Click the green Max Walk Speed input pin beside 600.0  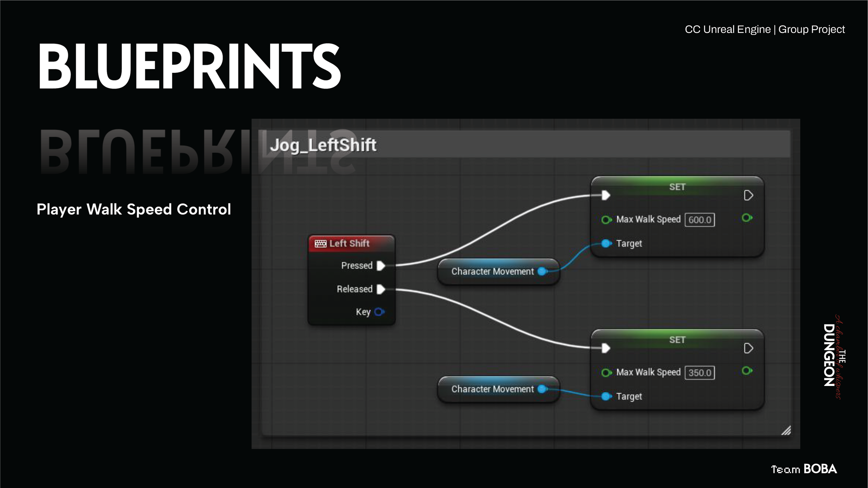[x=606, y=220]
